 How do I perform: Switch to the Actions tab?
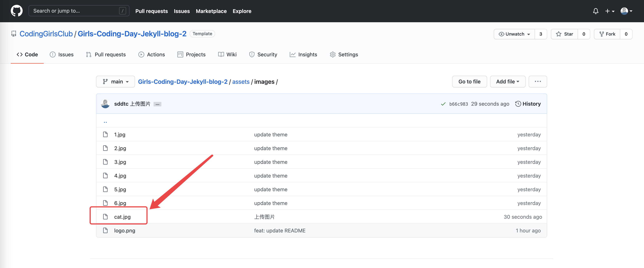(152, 54)
